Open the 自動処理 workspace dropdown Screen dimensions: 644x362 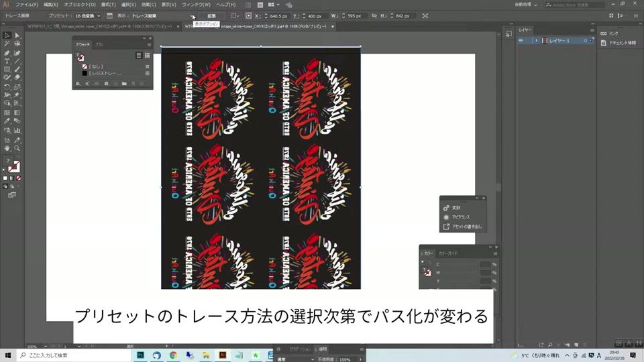pyautogui.click(x=526, y=5)
